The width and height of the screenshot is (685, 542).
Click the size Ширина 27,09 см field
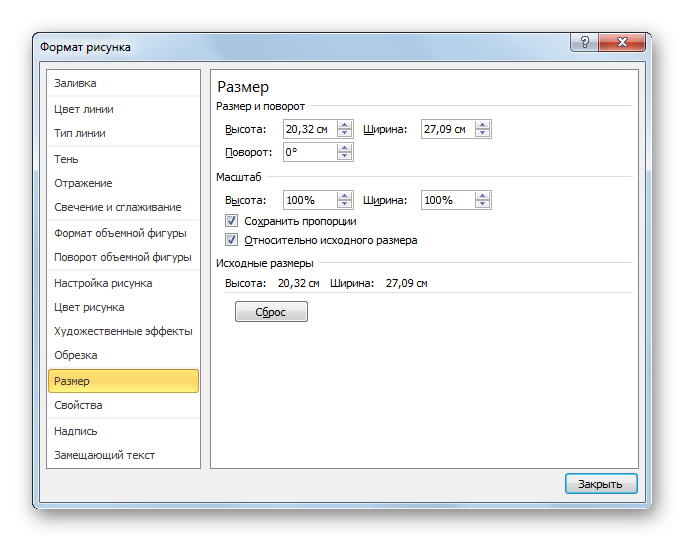[448, 129]
